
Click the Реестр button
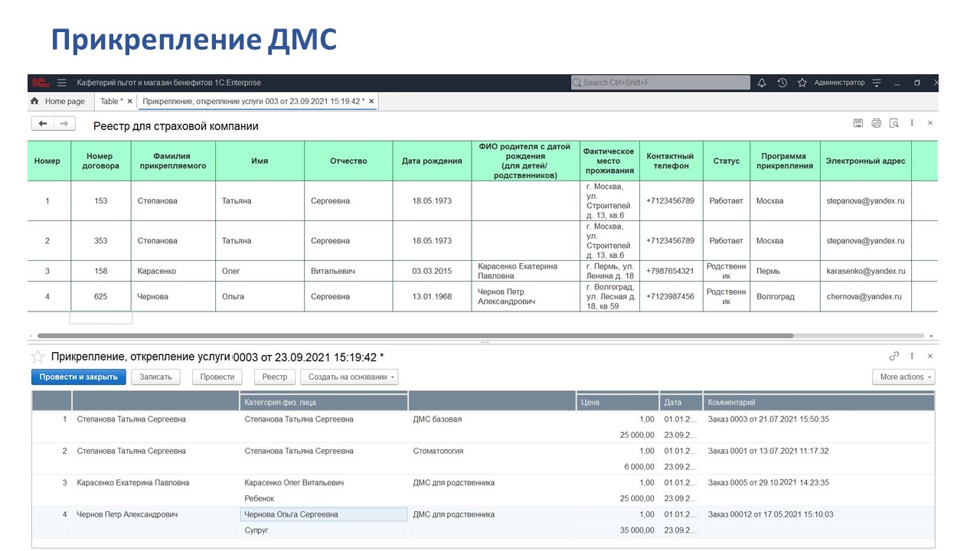pos(275,377)
